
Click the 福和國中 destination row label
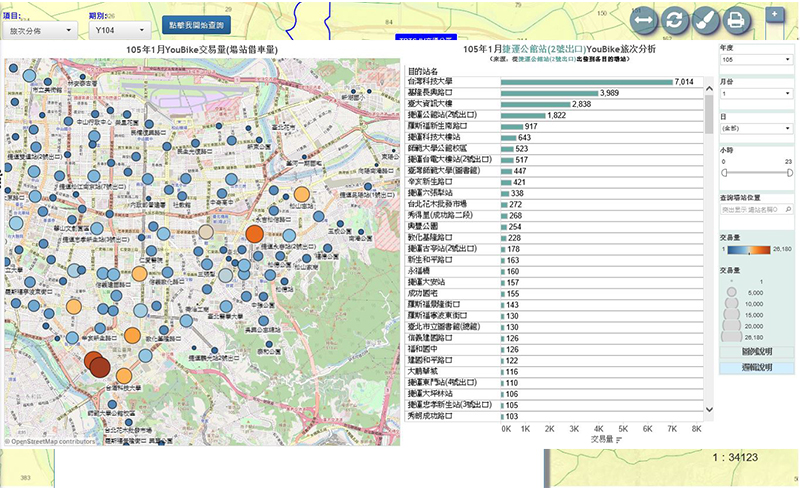(422, 349)
